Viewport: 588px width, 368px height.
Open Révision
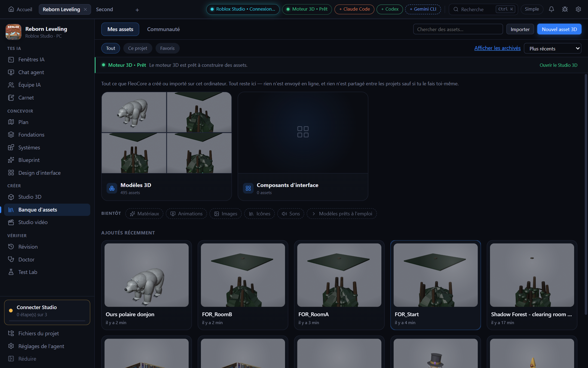pos(47,247)
